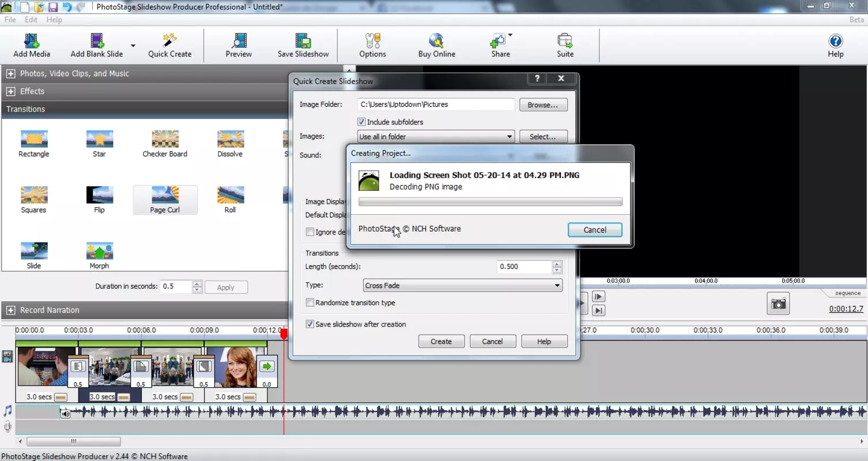This screenshot has height=461, width=868.
Task: Click the red timeline playhead marker
Action: (284, 334)
